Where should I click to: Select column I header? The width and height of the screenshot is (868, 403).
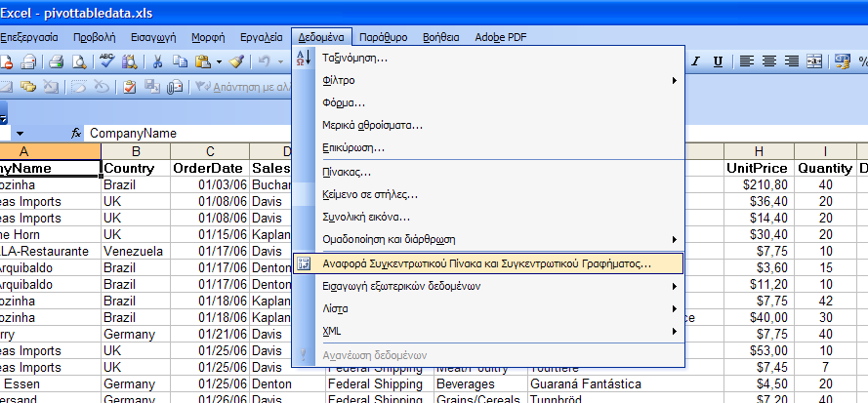coord(825,151)
